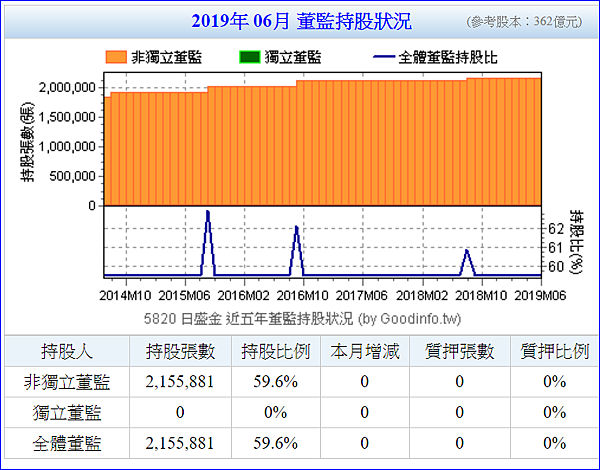Click the 60 percent axis tick
600x470 pixels.
click(x=556, y=266)
